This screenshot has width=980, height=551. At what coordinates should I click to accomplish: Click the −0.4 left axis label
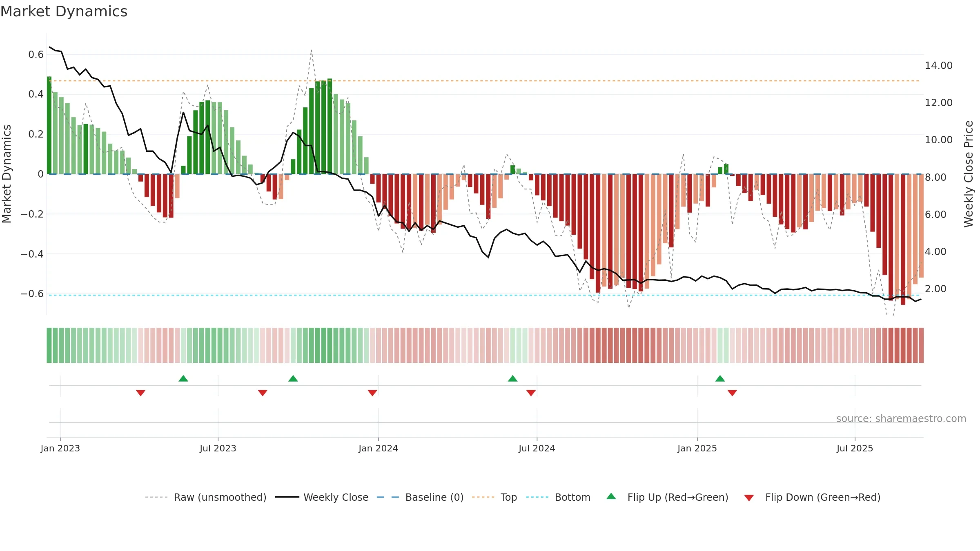(32, 254)
